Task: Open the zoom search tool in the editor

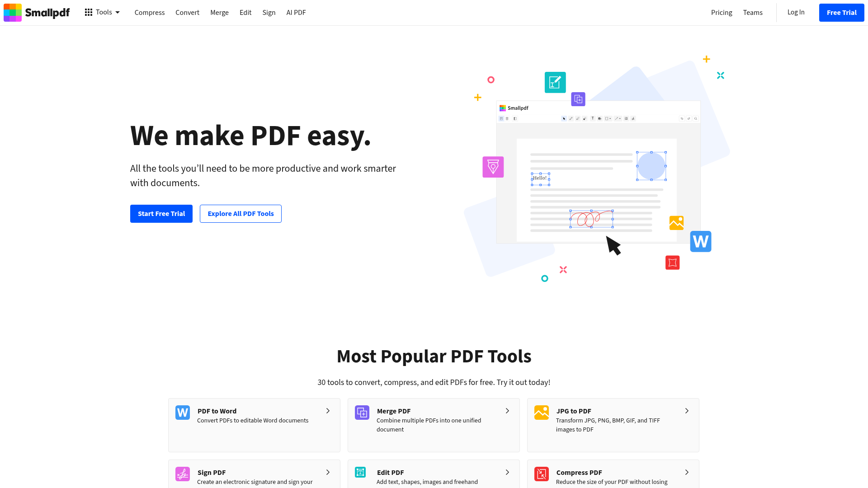Action: click(695, 118)
